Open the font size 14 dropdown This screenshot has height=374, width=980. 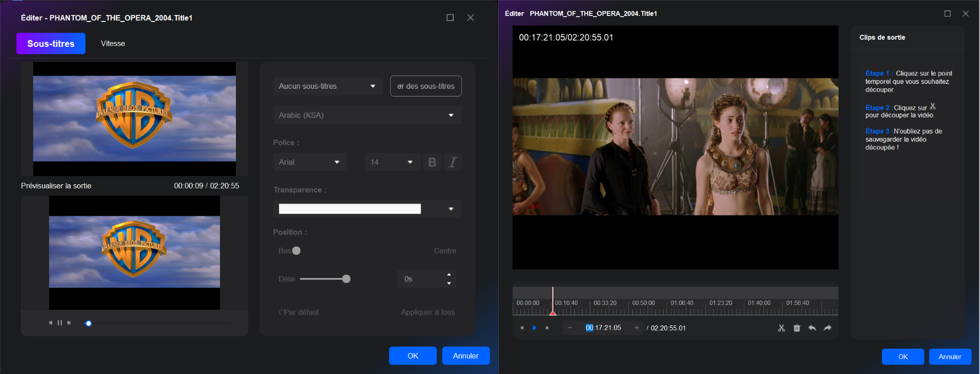point(392,162)
